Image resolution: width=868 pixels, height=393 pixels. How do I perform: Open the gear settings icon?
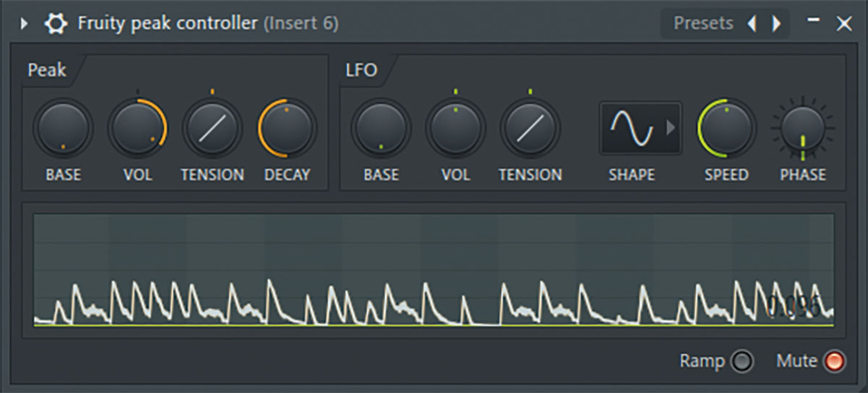click(x=55, y=24)
